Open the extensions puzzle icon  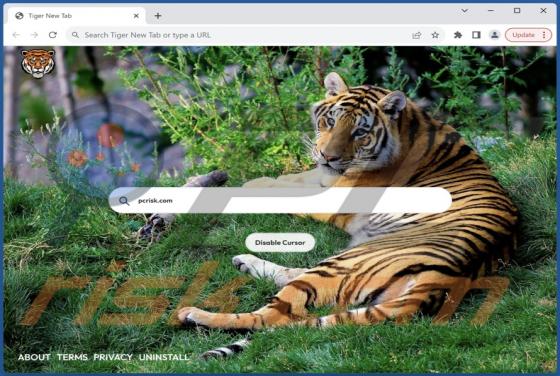pyautogui.click(x=458, y=35)
